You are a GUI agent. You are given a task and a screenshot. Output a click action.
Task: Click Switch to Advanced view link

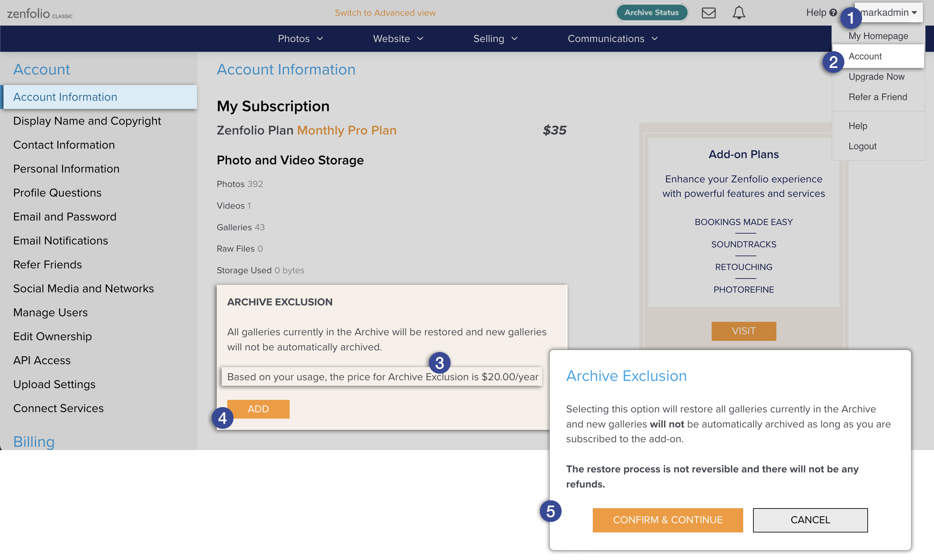[385, 13]
